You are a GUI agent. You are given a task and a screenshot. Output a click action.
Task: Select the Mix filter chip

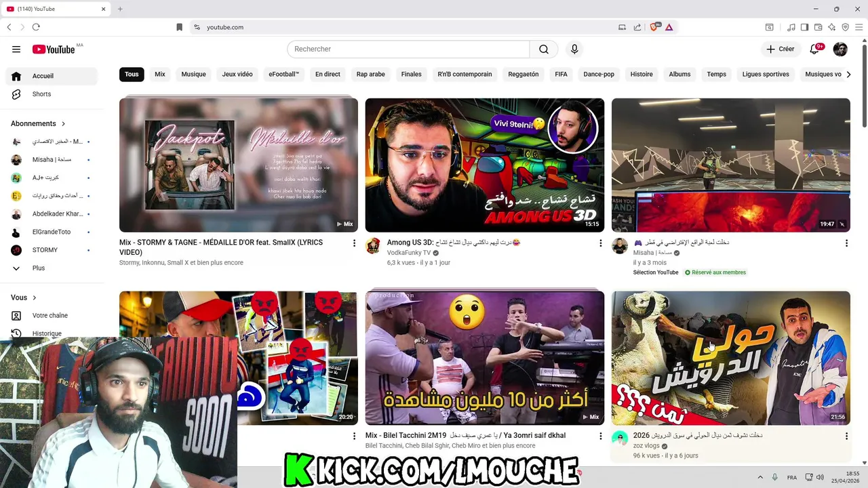point(160,75)
